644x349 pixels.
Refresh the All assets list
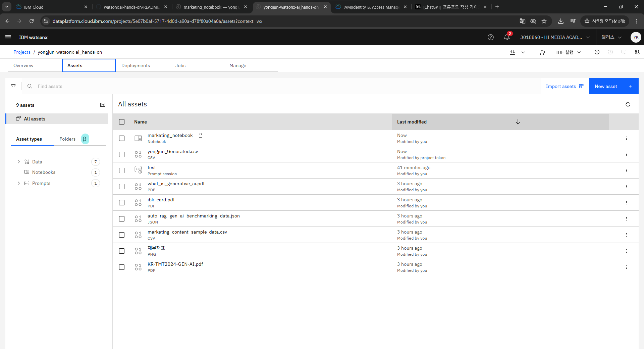click(628, 104)
